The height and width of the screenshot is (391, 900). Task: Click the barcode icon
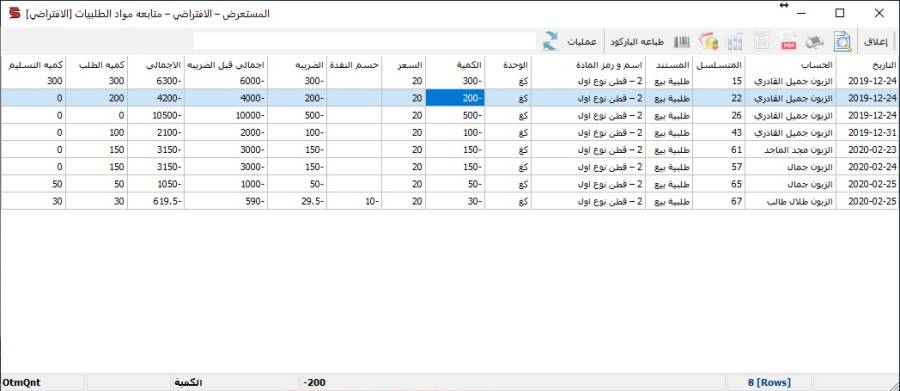(682, 41)
